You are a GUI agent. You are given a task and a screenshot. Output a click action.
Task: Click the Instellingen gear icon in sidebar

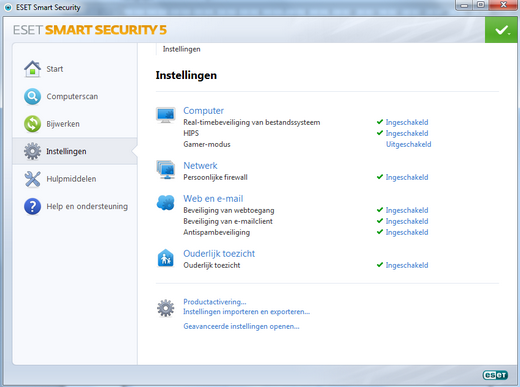tap(32, 151)
